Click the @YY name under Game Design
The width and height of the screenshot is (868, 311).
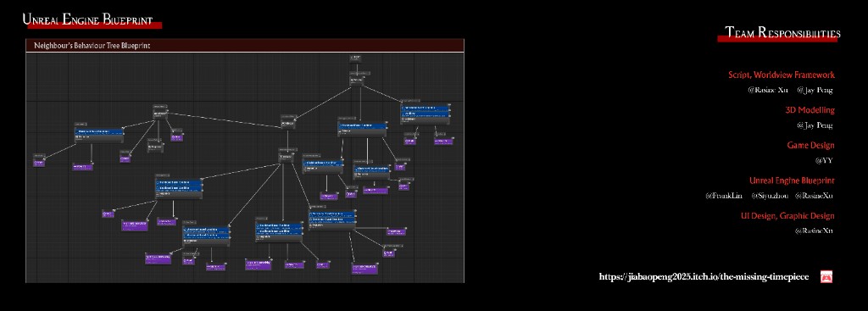pos(824,161)
